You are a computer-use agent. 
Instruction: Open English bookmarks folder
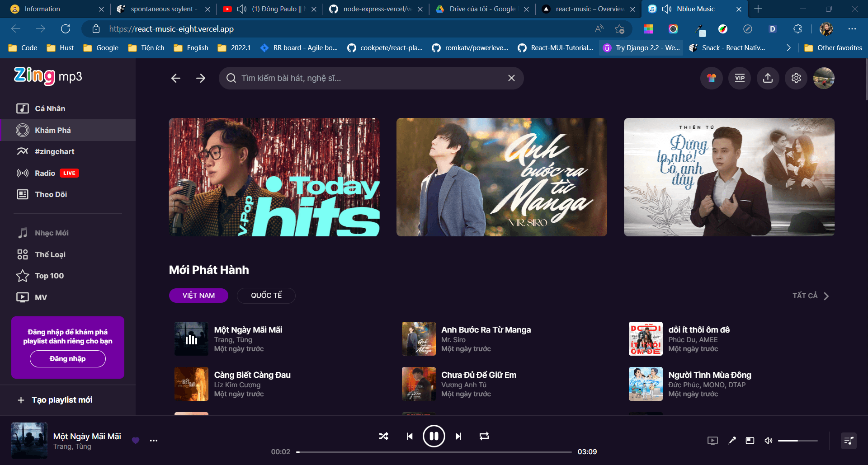pyautogui.click(x=191, y=48)
